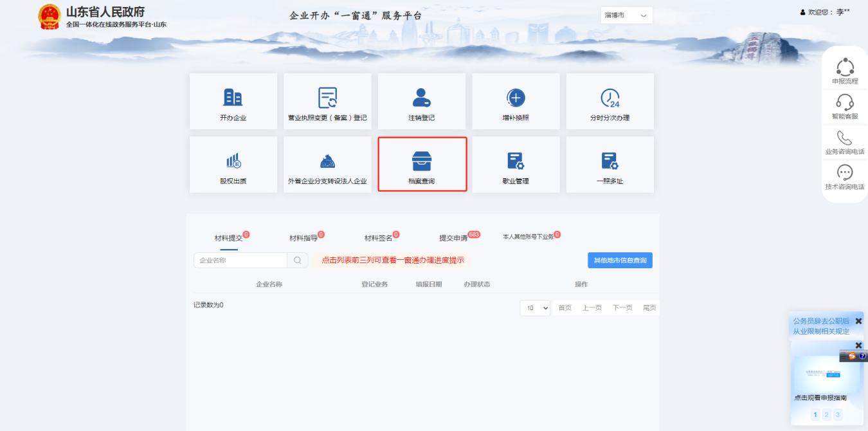Open the 股权出质 icon

(233, 161)
